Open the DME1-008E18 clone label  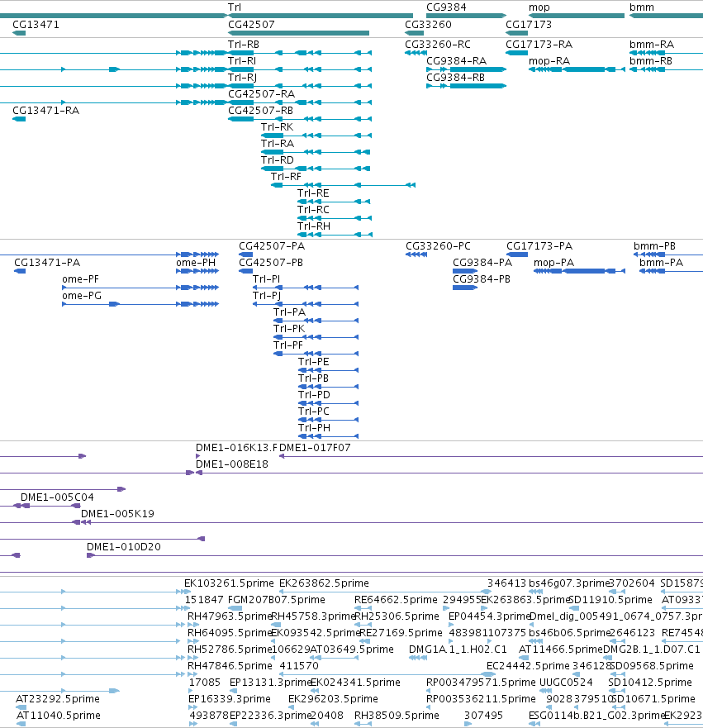click(x=231, y=464)
